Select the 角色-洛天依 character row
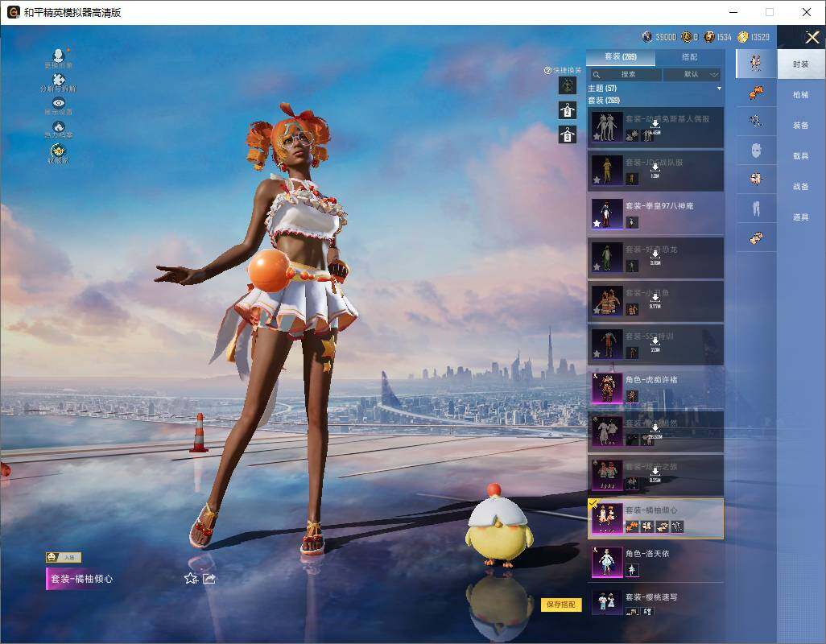The width and height of the screenshot is (826, 644). (655, 562)
